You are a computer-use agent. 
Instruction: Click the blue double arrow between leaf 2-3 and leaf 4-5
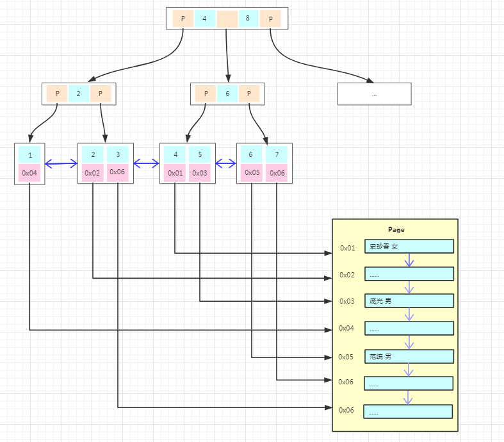[146, 163]
